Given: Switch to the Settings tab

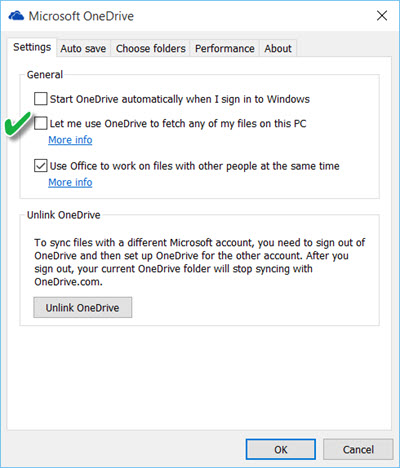Looking at the screenshot, I should tap(32, 47).
